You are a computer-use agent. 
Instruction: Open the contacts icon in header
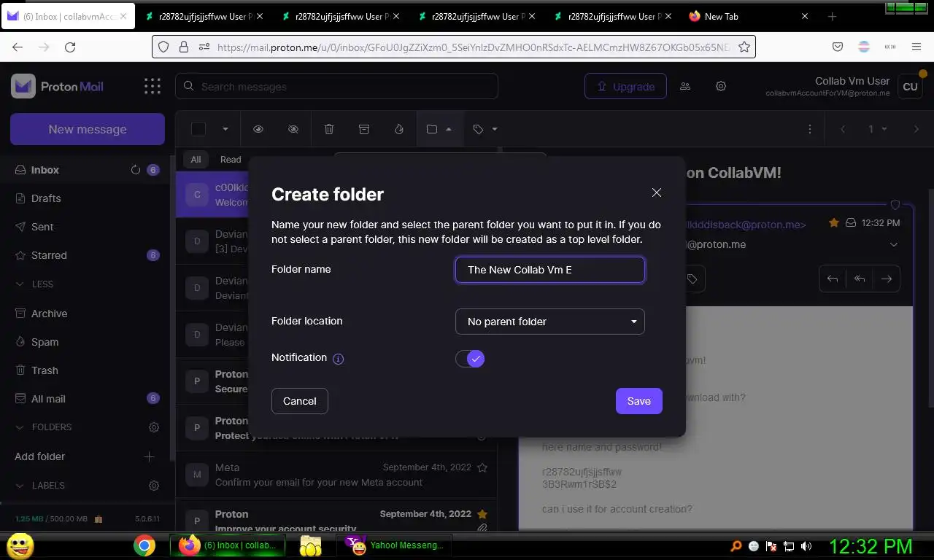point(685,86)
